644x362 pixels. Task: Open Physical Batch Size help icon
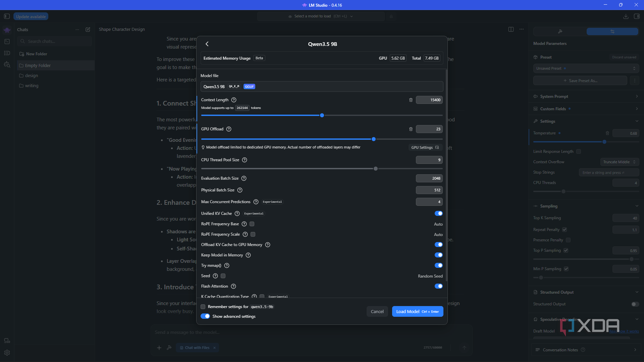[240, 190]
